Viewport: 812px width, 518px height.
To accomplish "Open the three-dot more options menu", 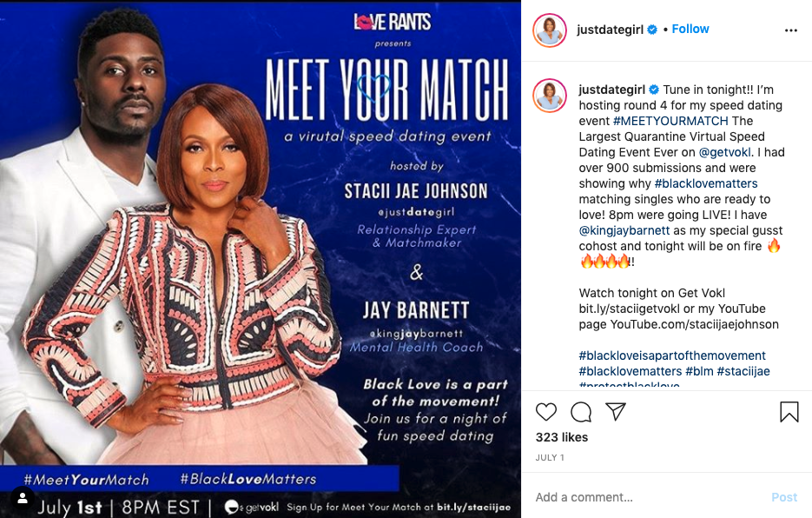I will point(791,30).
